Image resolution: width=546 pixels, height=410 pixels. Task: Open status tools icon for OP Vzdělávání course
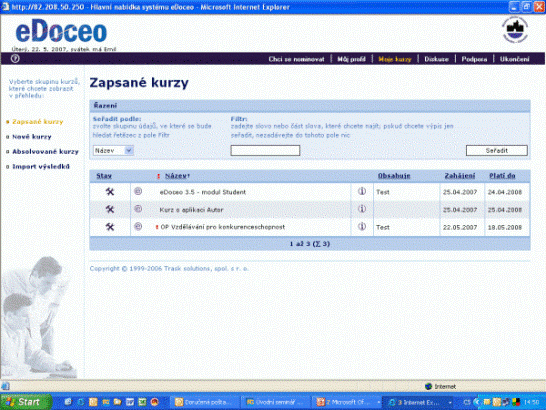pos(110,227)
